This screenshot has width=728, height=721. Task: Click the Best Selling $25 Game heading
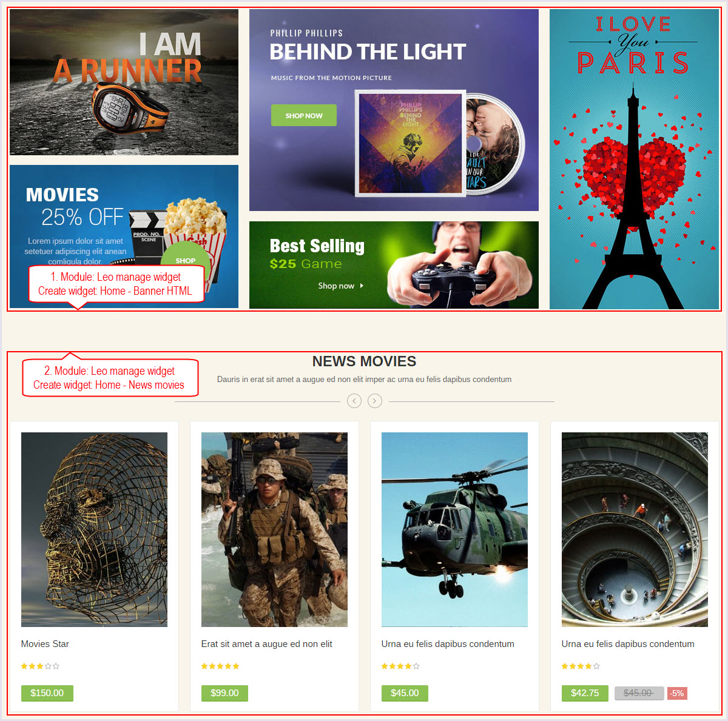pos(317,253)
